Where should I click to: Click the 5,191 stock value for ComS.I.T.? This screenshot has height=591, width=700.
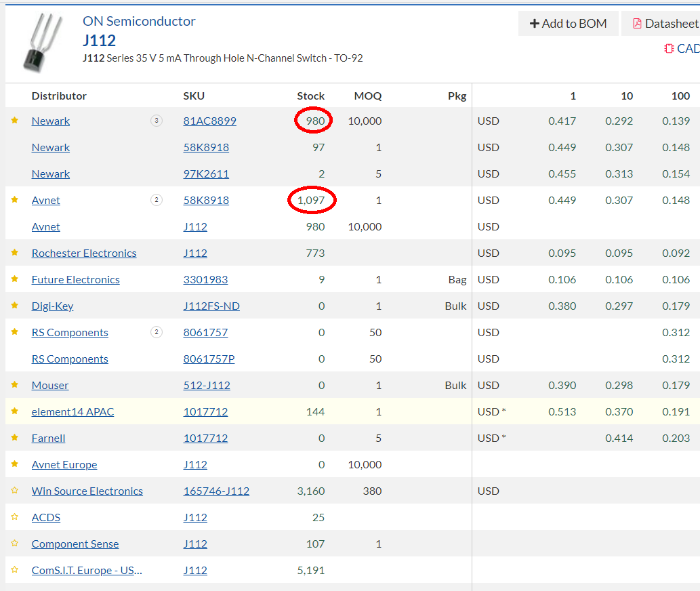click(311, 571)
